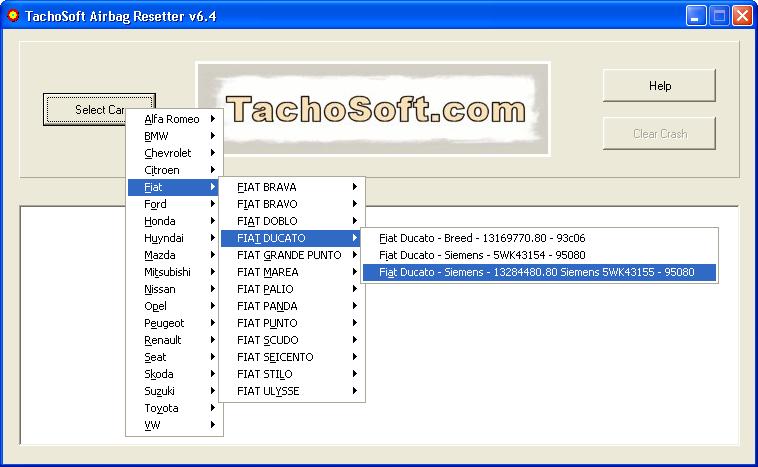Open the Nissan submenu
This screenshot has width=758, height=467.
coord(173,289)
